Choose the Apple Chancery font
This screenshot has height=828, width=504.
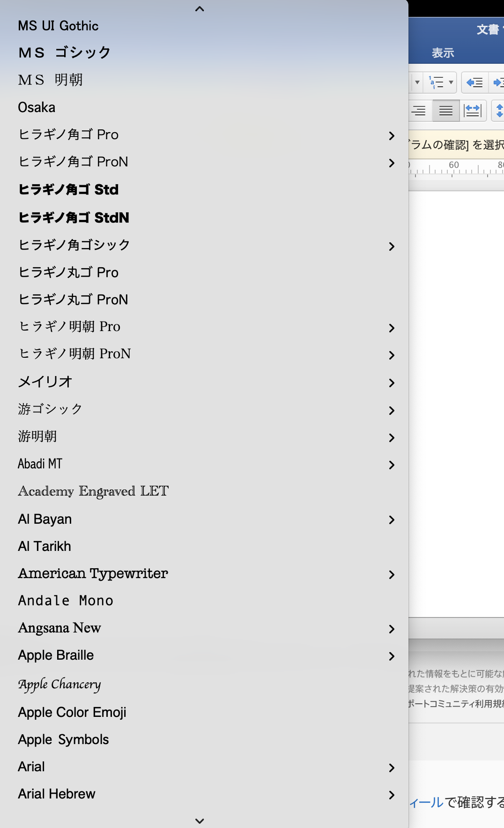tap(204, 684)
